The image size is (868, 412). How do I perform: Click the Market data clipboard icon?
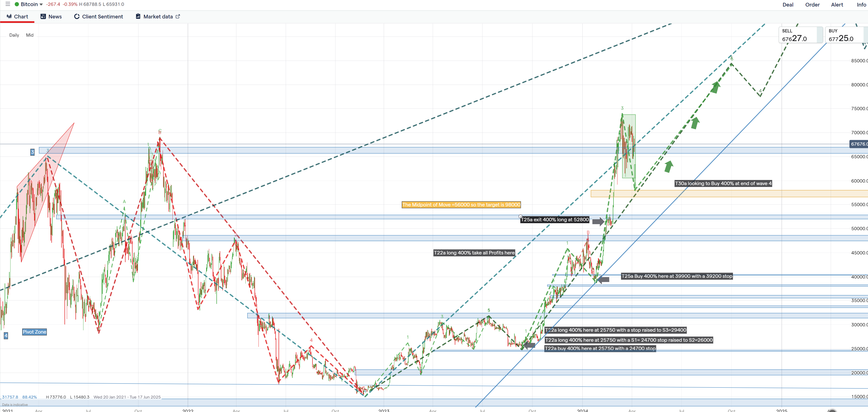[x=138, y=16]
